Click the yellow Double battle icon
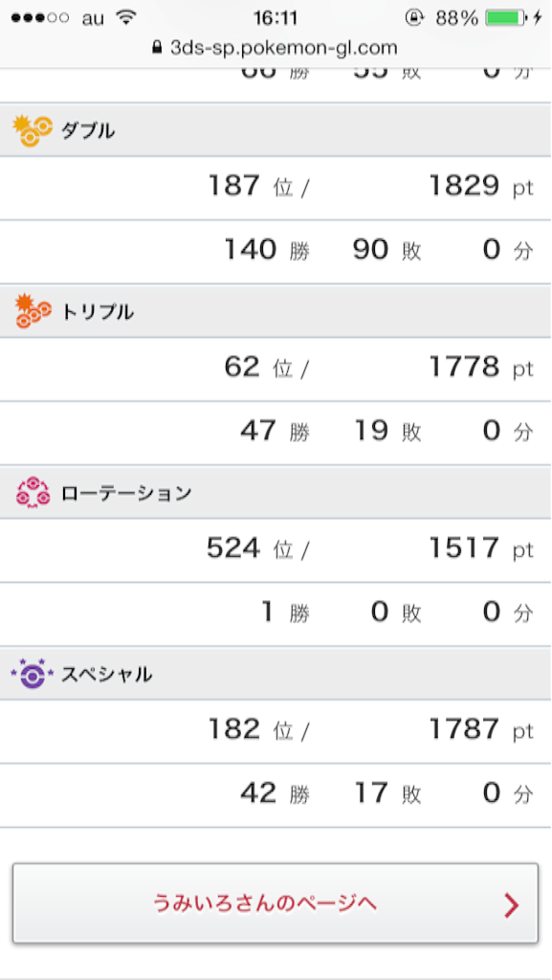The width and height of the screenshot is (552, 980). tap(33, 130)
